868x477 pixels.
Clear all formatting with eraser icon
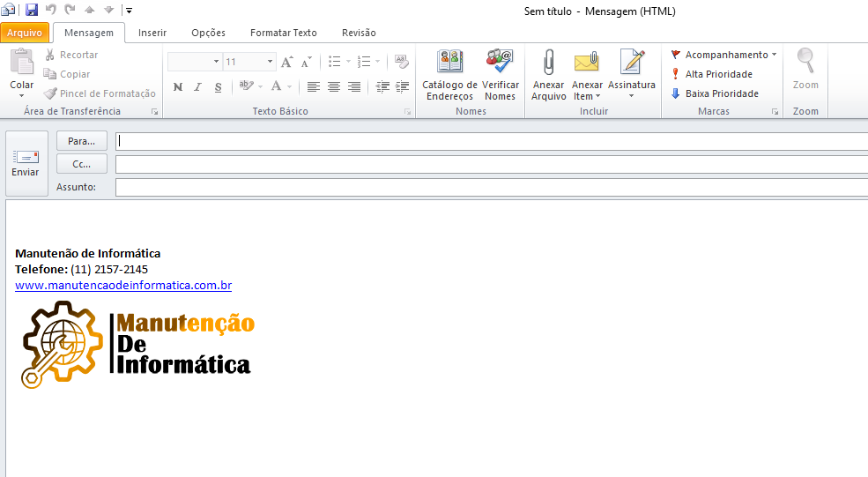pos(401,62)
